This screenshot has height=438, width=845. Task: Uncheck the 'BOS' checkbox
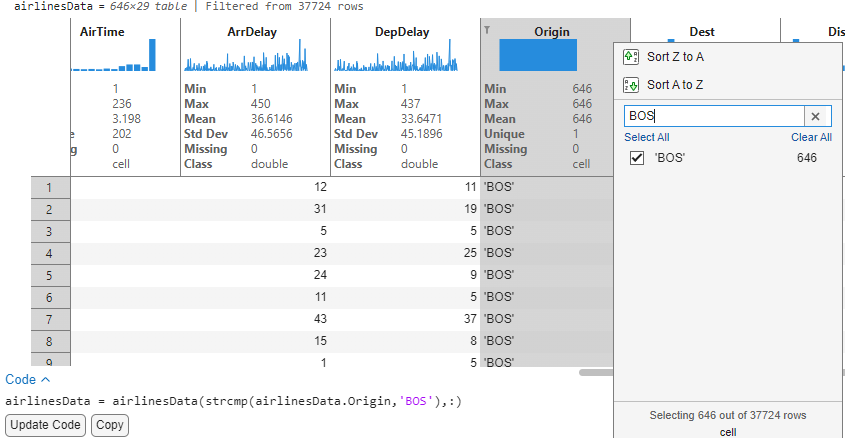636,158
